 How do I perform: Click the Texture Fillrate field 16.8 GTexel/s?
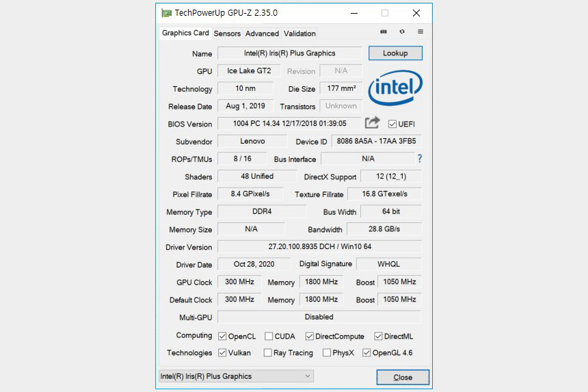click(385, 194)
